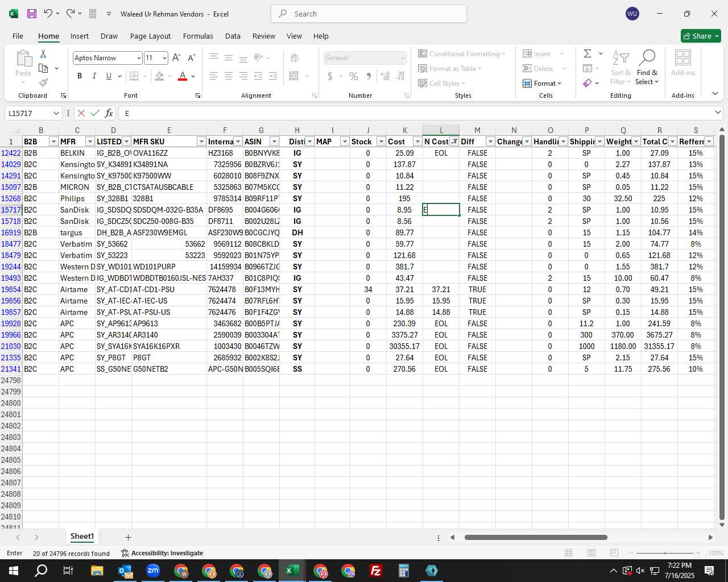Click the Paste button
Screen dimensions: 728x582
point(23,67)
